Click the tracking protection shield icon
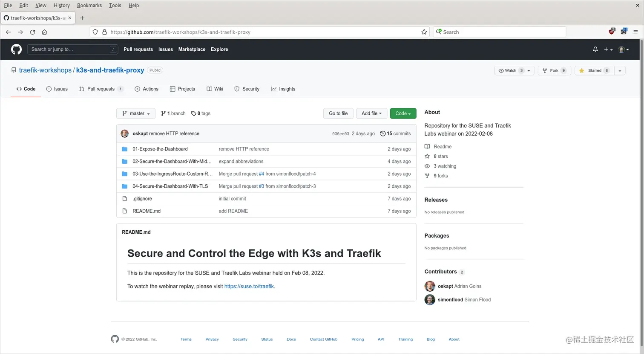Screen dimensions: 644x354 point(95,32)
